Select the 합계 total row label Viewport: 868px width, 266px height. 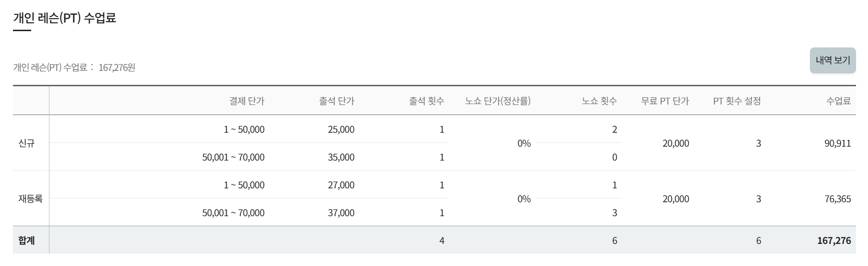(x=27, y=241)
